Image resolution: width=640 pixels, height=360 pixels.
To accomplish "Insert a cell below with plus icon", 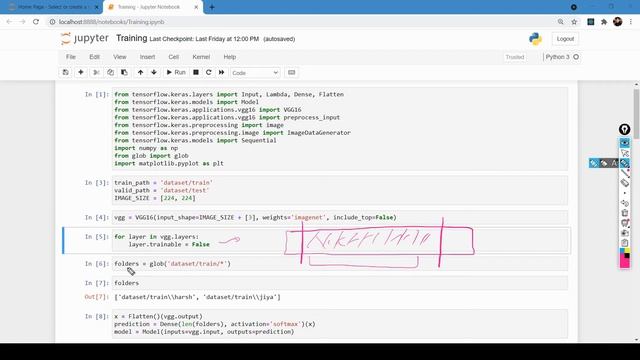I will 81,72.
